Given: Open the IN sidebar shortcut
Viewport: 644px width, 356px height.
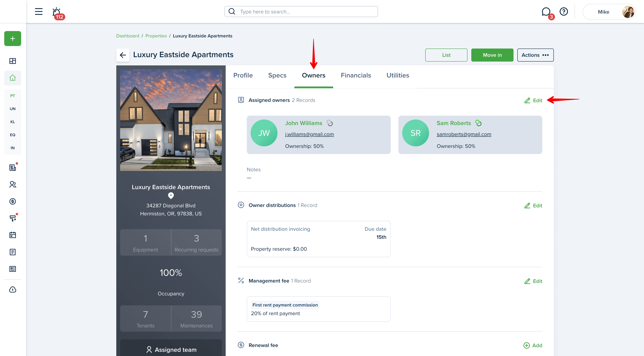Looking at the screenshot, I should pos(12,148).
